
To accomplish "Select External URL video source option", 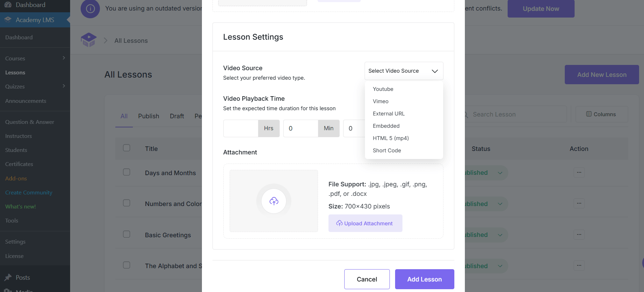I will coord(404,114).
